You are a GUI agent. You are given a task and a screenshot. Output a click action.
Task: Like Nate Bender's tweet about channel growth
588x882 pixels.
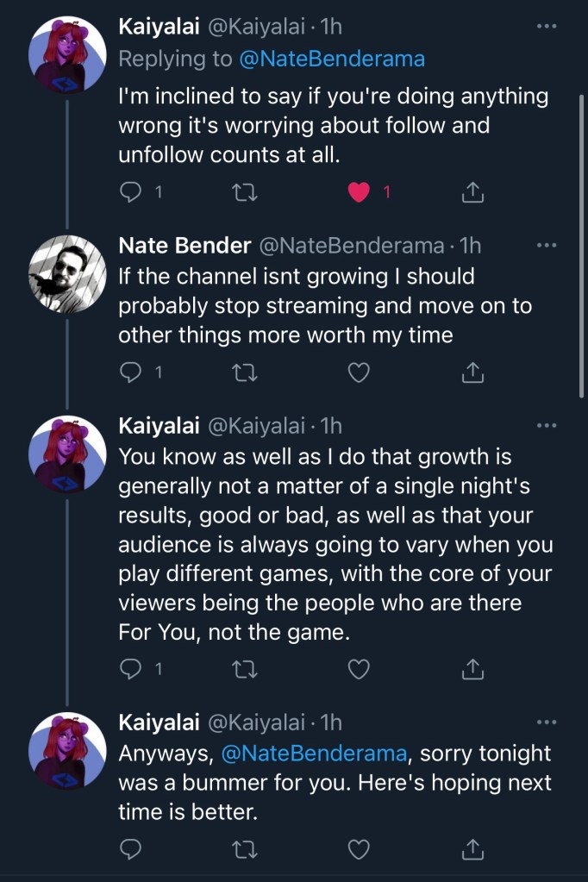pyautogui.click(x=360, y=372)
